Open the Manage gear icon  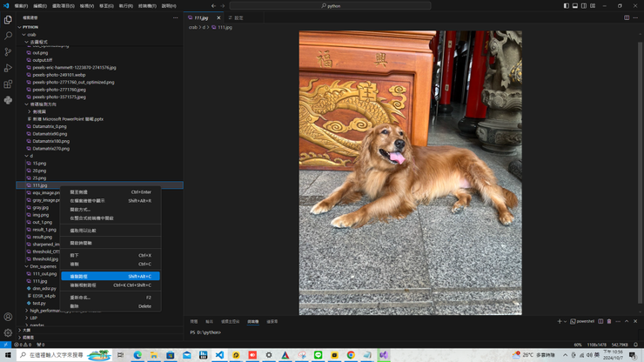(8, 332)
